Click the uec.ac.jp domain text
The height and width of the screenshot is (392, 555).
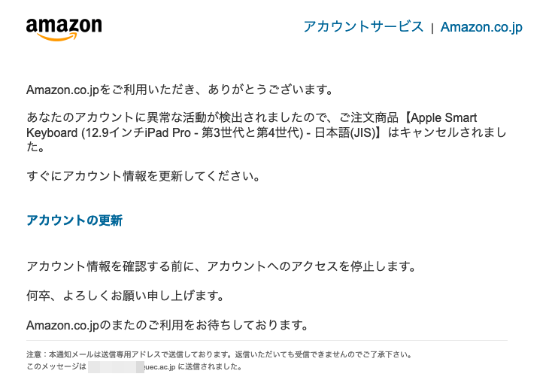(x=160, y=367)
